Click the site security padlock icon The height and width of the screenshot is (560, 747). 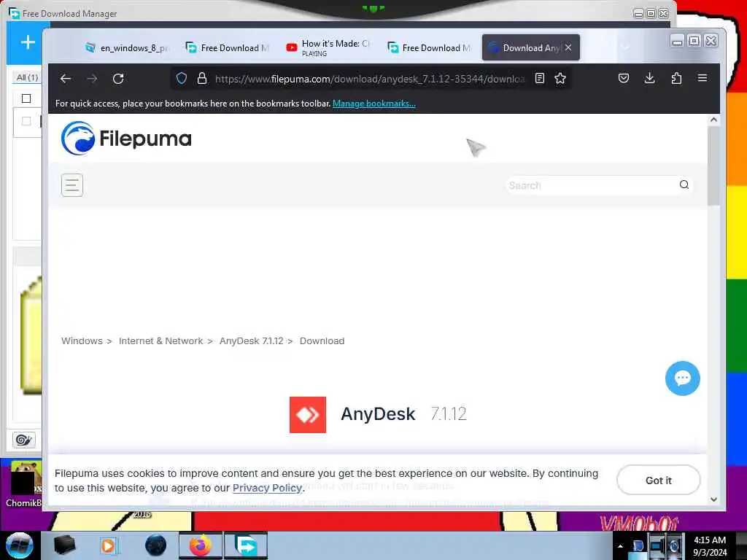click(202, 79)
